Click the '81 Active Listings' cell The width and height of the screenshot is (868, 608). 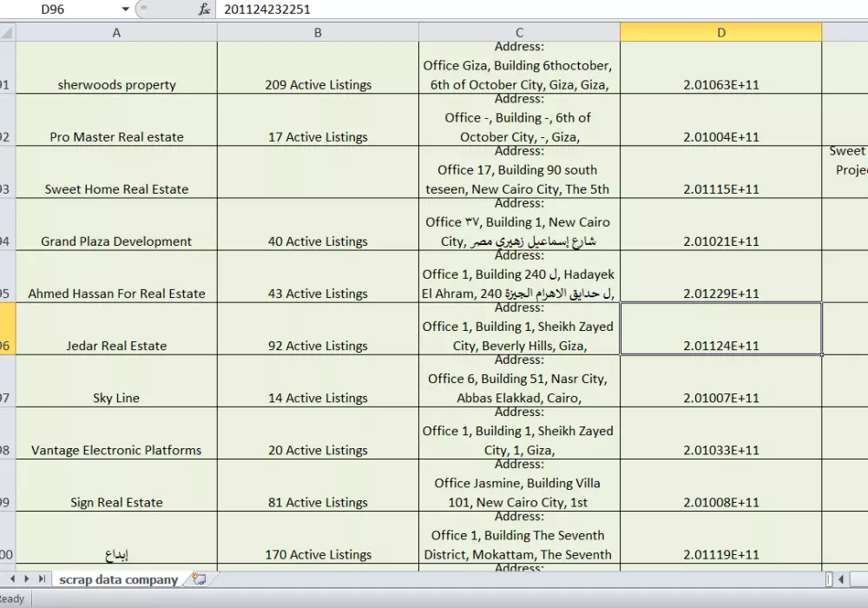pyautogui.click(x=318, y=485)
